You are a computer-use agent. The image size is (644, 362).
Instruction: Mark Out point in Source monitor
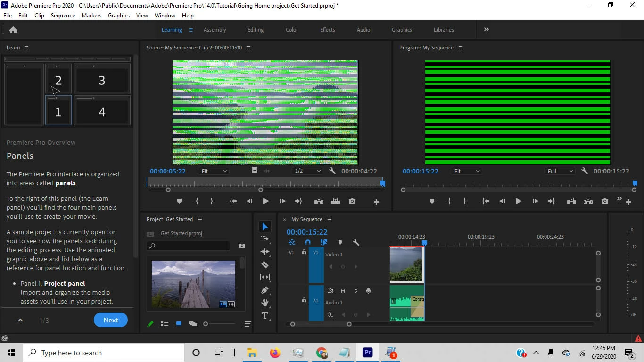[212, 201]
